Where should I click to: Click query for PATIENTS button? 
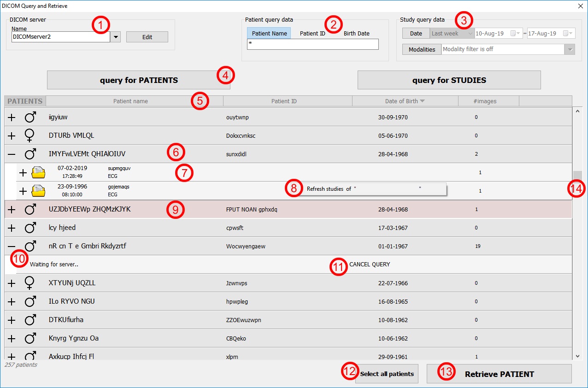coord(139,80)
